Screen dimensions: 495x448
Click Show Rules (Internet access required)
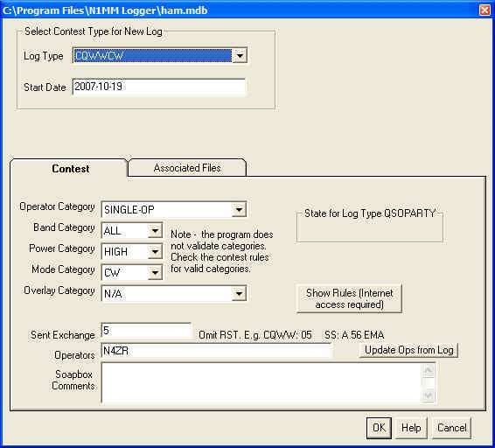tap(350, 298)
